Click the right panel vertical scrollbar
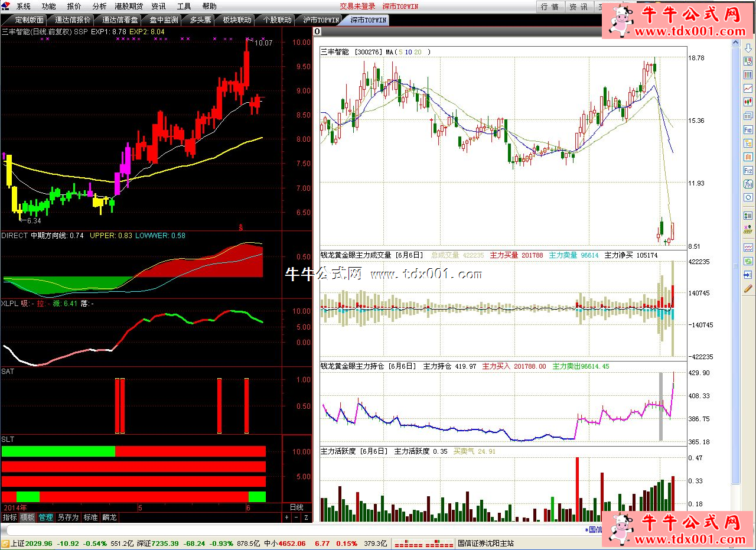Image resolution: width=756 pixels, height=550 pixels. [x=735, y=266]
